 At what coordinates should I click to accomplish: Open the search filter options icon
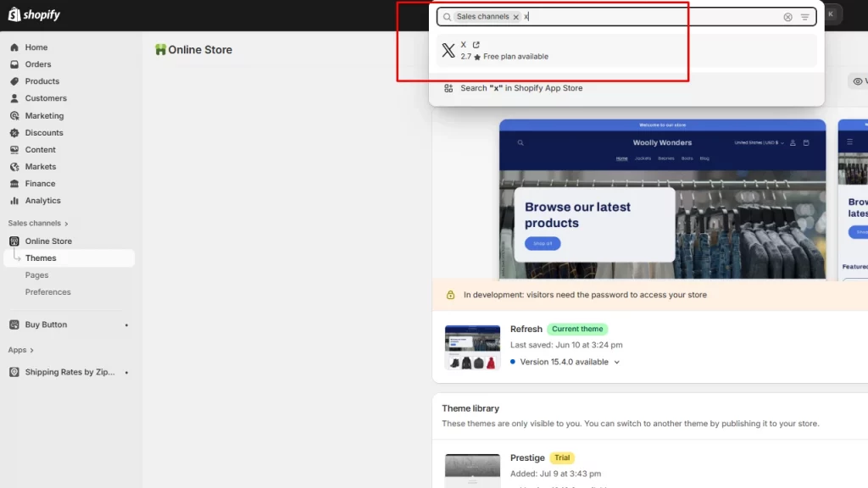coord(804,17)
